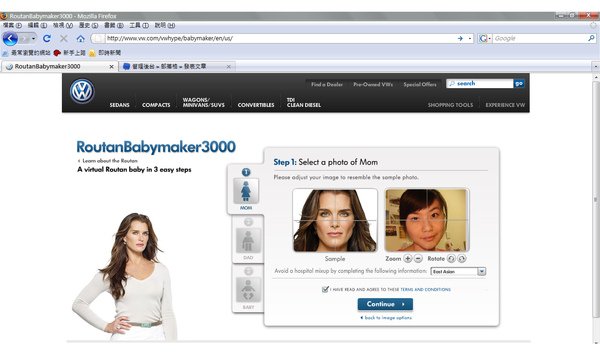This screenshot has height=360, width=600.
Task: Open the list all tabs dropdown
Action: [x=595, y=67]
